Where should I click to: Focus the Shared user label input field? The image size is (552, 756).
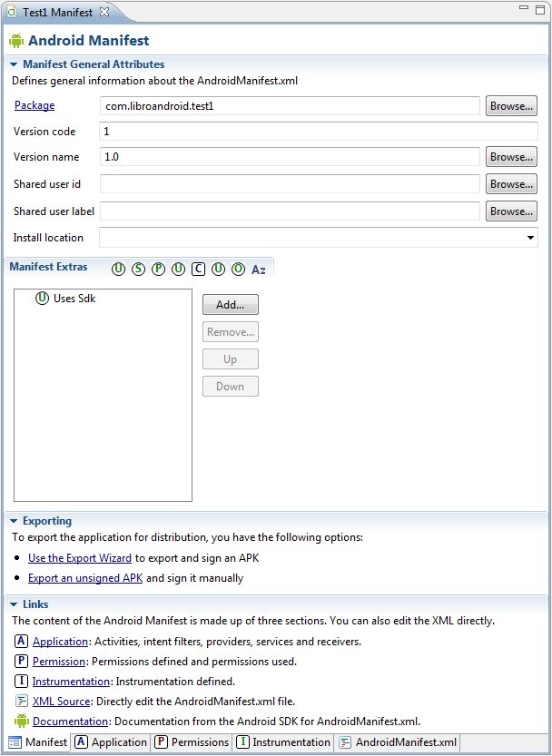point(290,211)
